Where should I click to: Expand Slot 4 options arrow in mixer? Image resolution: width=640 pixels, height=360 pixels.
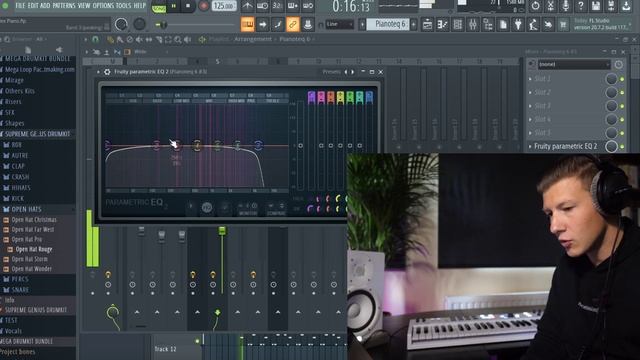click(x=530, y=119)
